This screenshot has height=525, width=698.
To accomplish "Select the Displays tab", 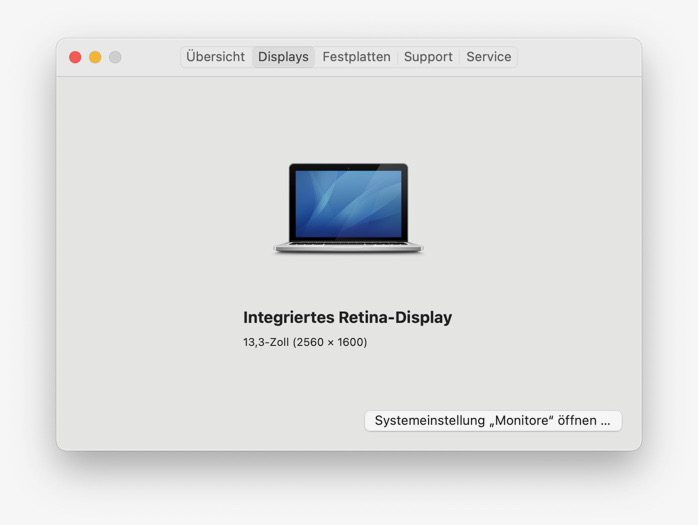I will (283, 57).
